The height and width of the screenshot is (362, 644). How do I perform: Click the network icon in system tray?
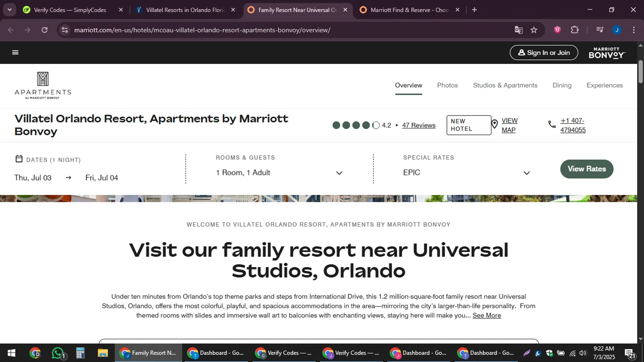572,353
